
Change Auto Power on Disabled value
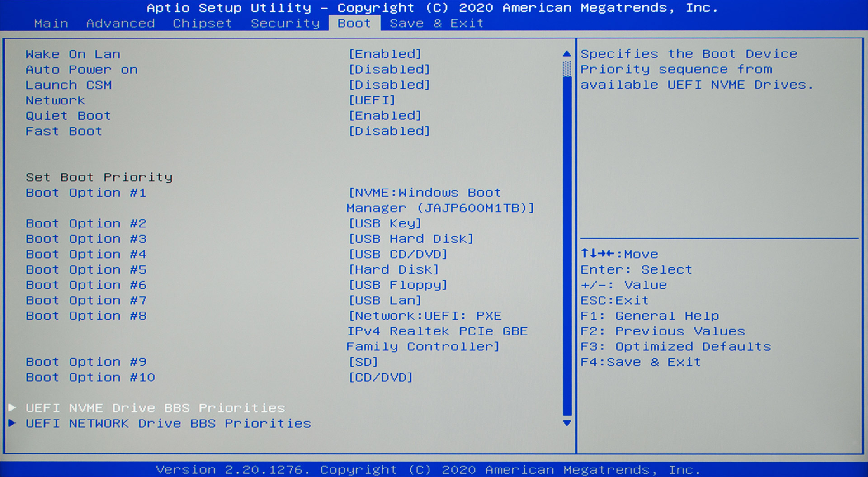(389, 70)
